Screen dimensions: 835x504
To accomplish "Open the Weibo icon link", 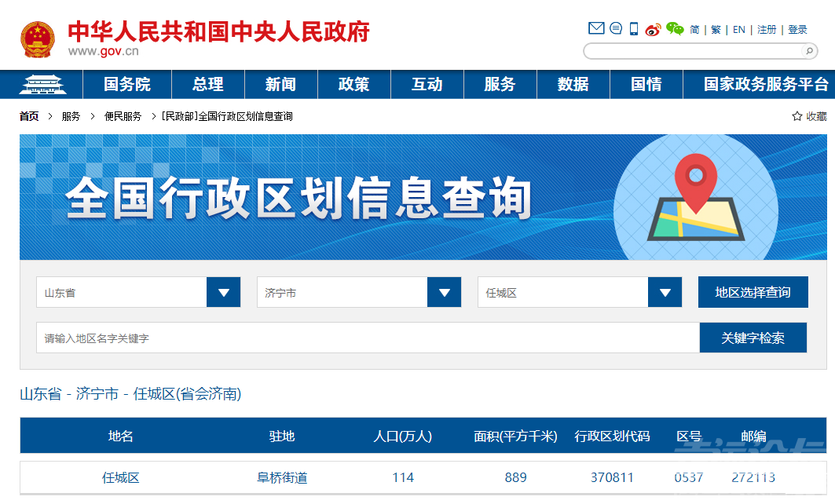I will [x=654, y=30].
